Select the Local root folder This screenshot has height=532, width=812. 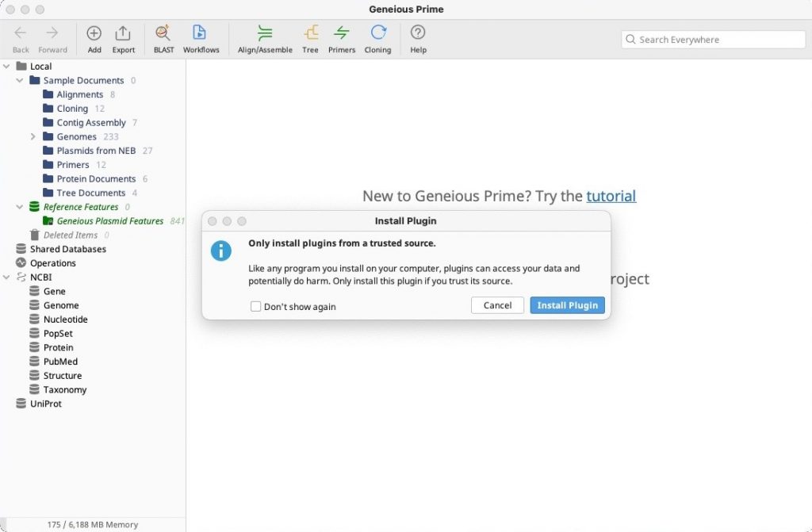coord(40,67)
